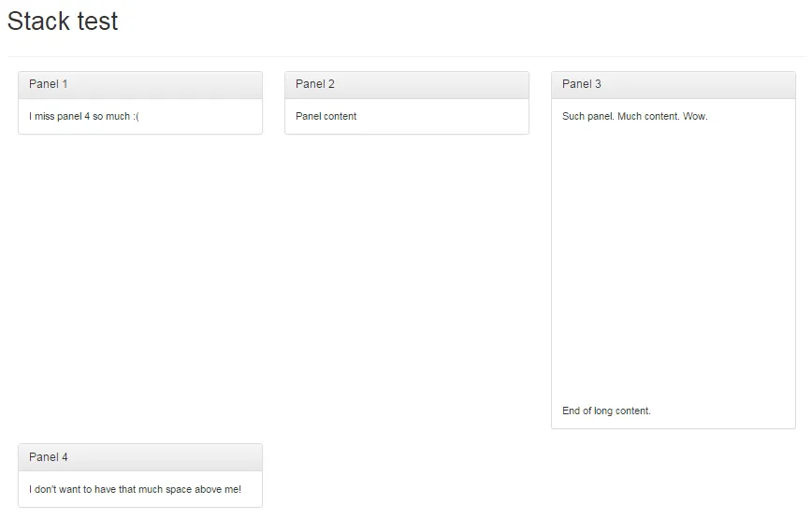
Task: Click the sad-face emoticon in Panel 1
Action: [x=136, y=117]
